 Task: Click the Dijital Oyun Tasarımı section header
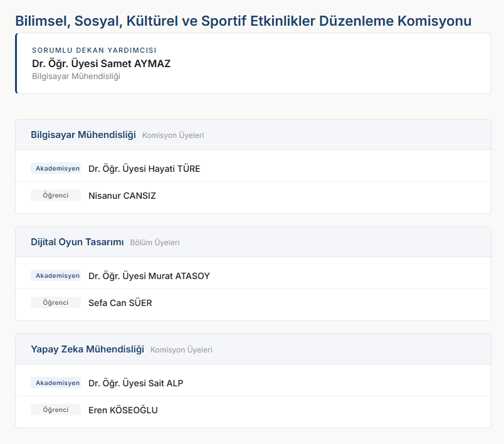[77, 242]
